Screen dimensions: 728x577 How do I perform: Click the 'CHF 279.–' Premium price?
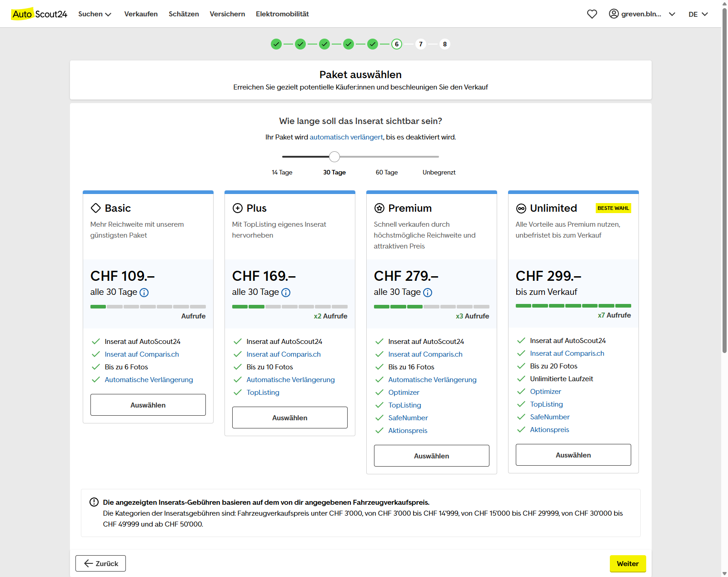(406, 276)
